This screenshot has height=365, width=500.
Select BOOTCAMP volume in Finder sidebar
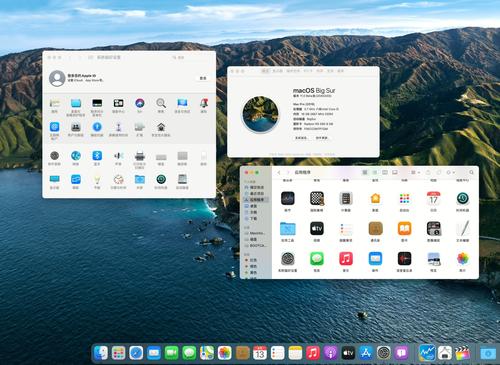point(255,246)
